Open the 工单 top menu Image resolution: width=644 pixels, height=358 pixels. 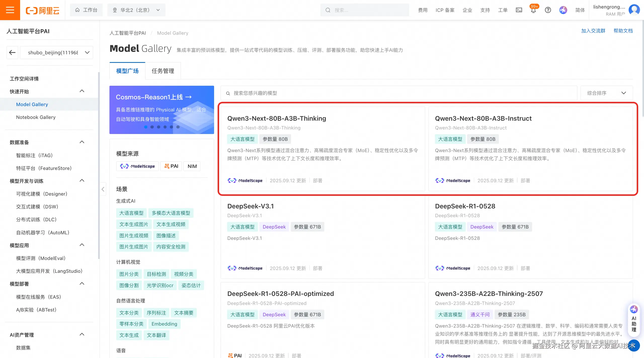pos(503,10)
